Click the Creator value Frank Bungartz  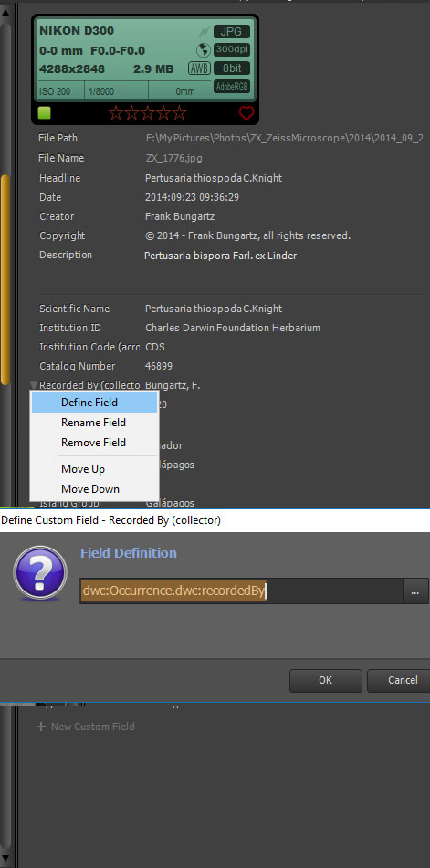tap(180, 216)
